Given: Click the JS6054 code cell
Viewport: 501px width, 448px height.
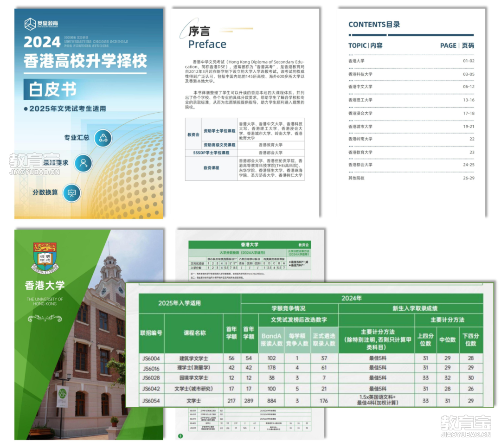Looking at the screenshot, I should coord(151,401).
